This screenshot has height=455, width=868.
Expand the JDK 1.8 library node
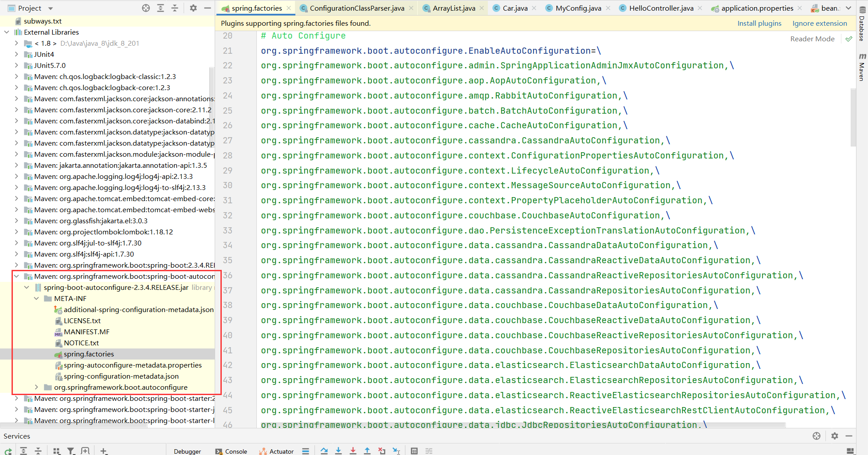point(16,43)
